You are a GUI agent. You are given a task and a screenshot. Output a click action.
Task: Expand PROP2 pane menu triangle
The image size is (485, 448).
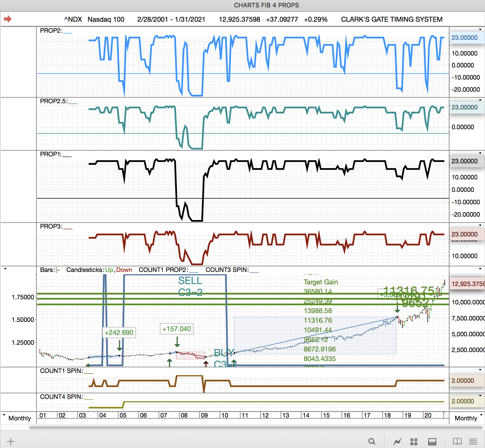click(480, 30)
